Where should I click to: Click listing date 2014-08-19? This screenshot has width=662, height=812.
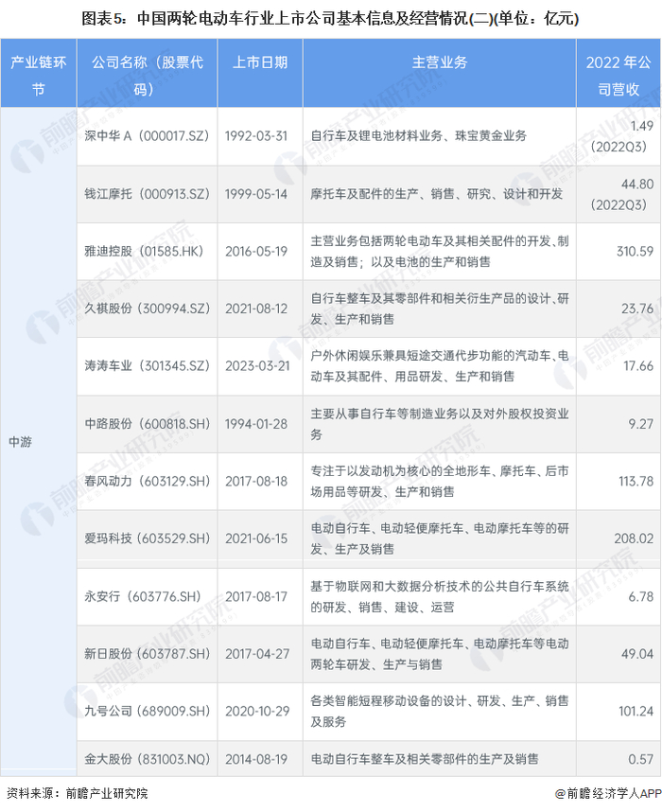256,759
